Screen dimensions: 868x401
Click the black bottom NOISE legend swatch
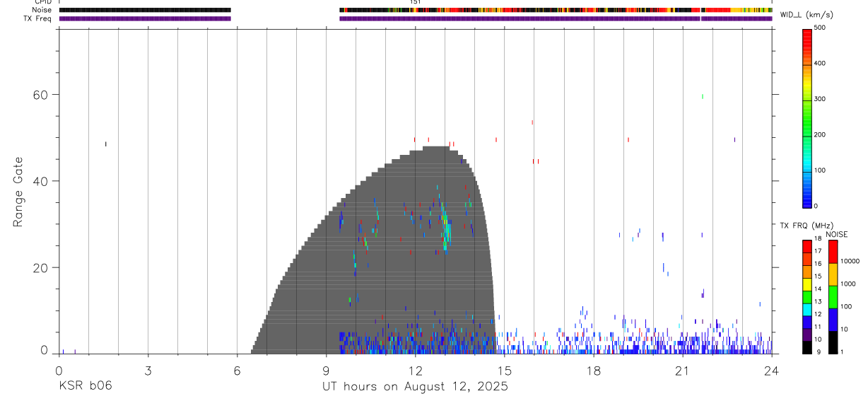point(833,342)
